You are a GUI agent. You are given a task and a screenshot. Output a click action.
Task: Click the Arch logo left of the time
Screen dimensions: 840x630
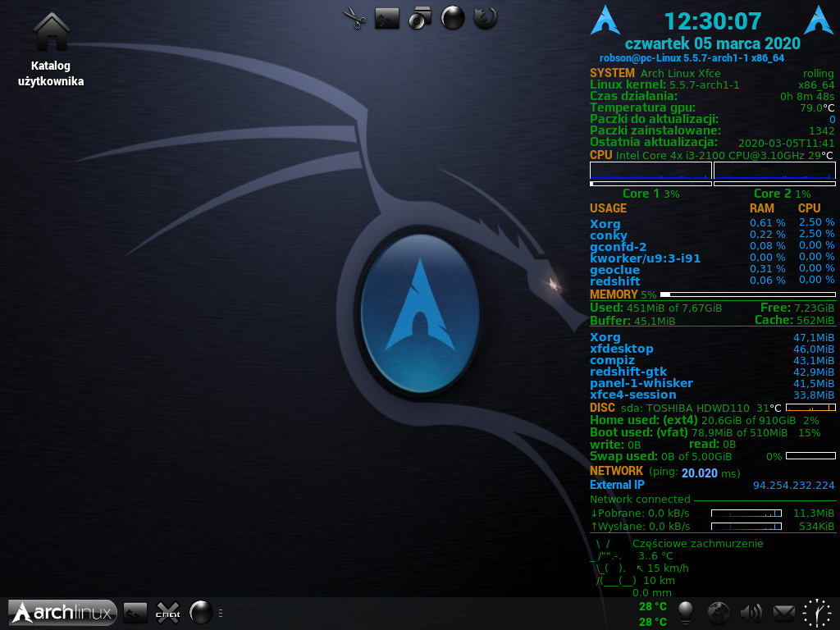coord(605,21)
